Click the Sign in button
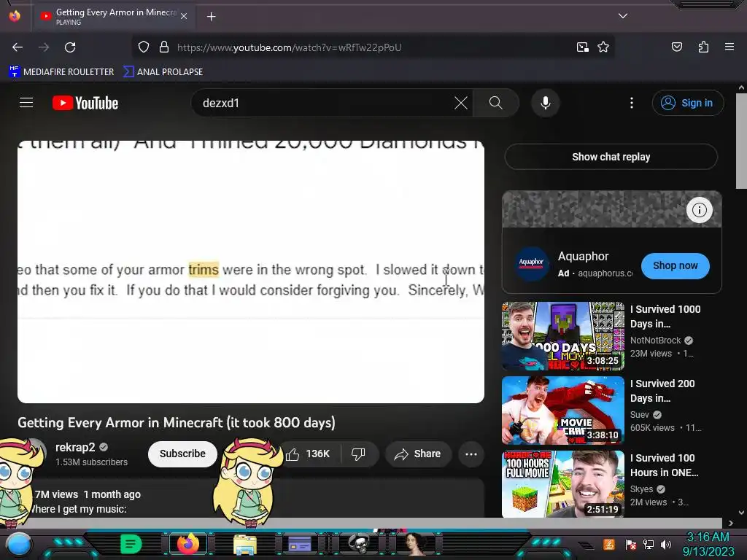This screenshot has height=560, width=747. pos(687,103)
